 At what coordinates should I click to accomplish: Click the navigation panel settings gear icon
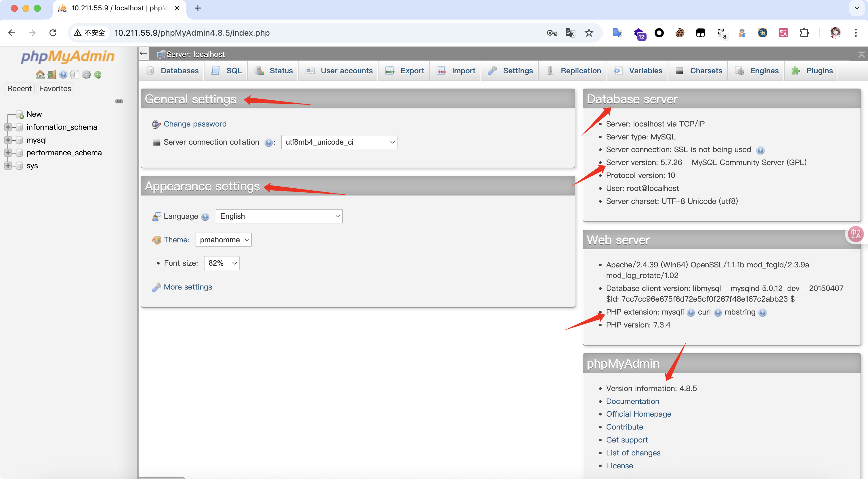(86, 74)
